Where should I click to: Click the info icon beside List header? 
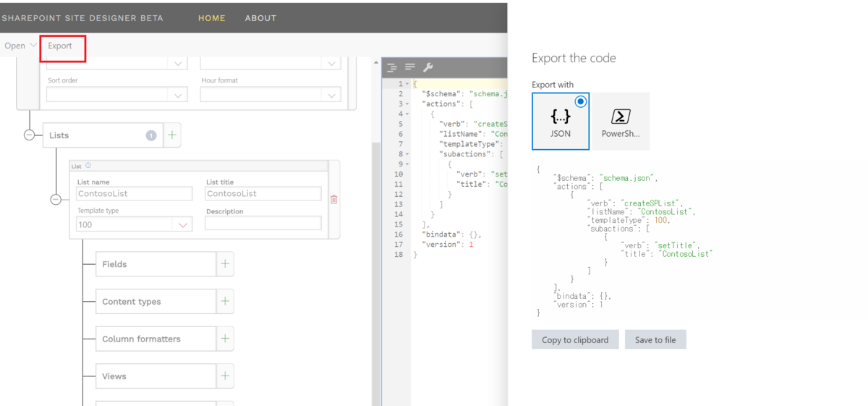pyautogui.click(x=88, y=166)
